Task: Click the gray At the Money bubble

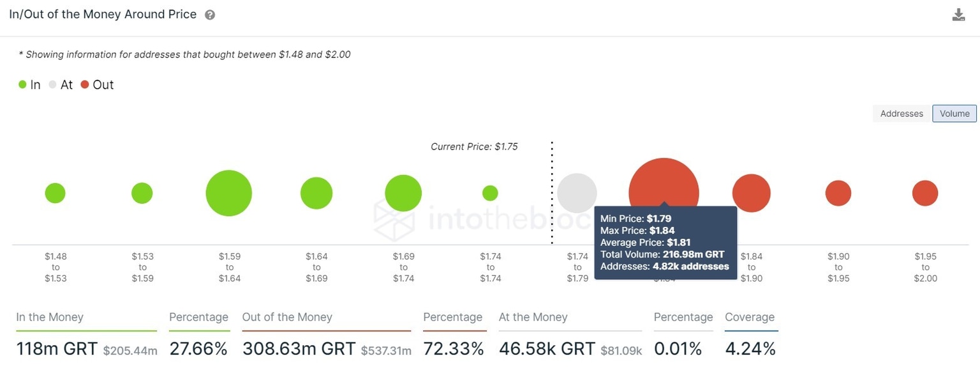Action: [x=577, y=192]
